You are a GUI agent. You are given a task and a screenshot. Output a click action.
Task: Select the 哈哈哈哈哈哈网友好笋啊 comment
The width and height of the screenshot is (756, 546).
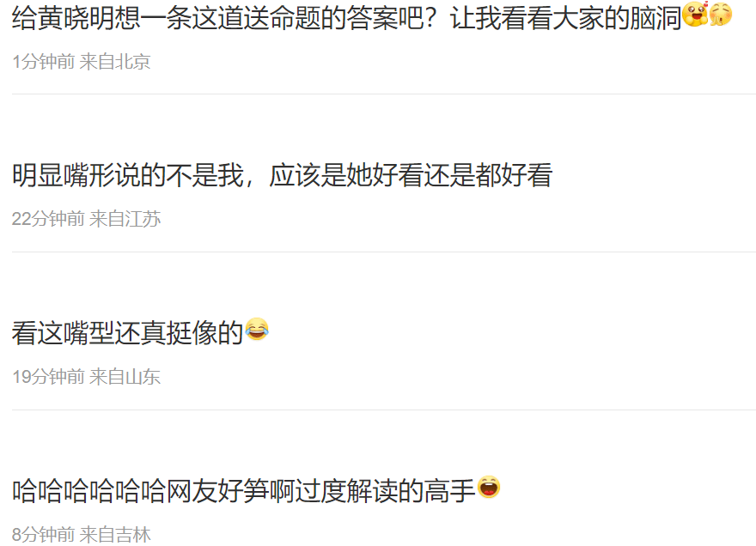(256, 490)
